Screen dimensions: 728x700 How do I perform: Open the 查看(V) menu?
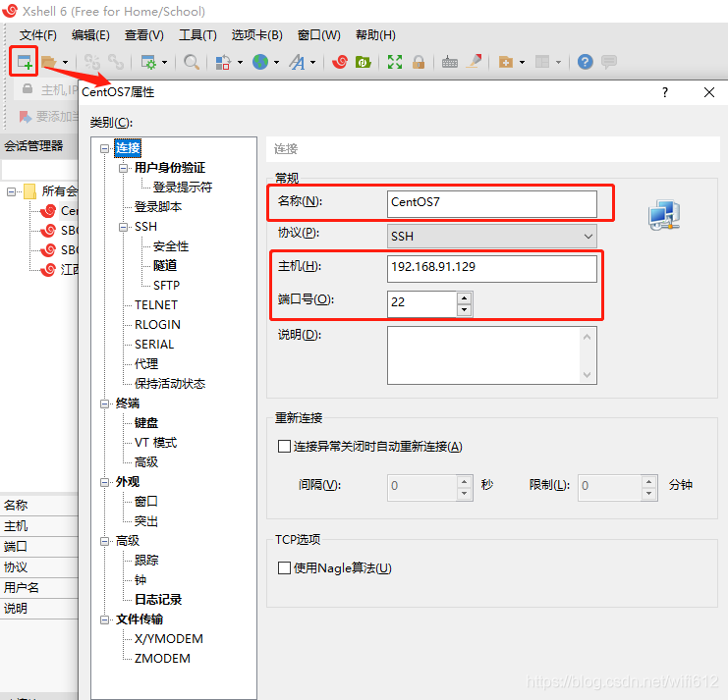click(143, 35)
